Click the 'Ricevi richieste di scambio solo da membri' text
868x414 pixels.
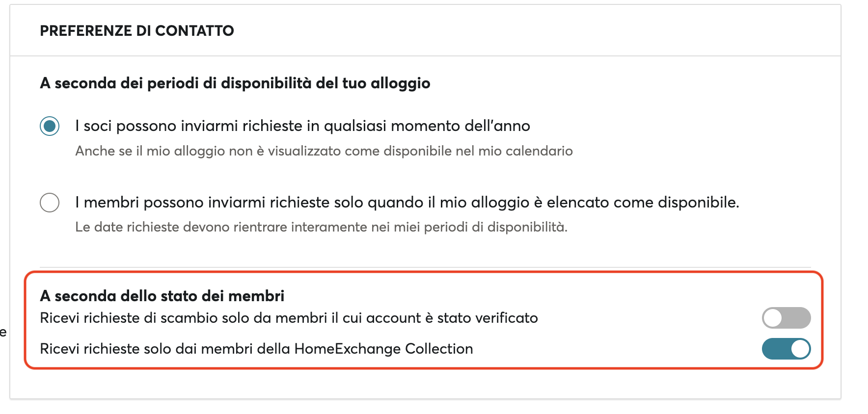click(289, 318)
